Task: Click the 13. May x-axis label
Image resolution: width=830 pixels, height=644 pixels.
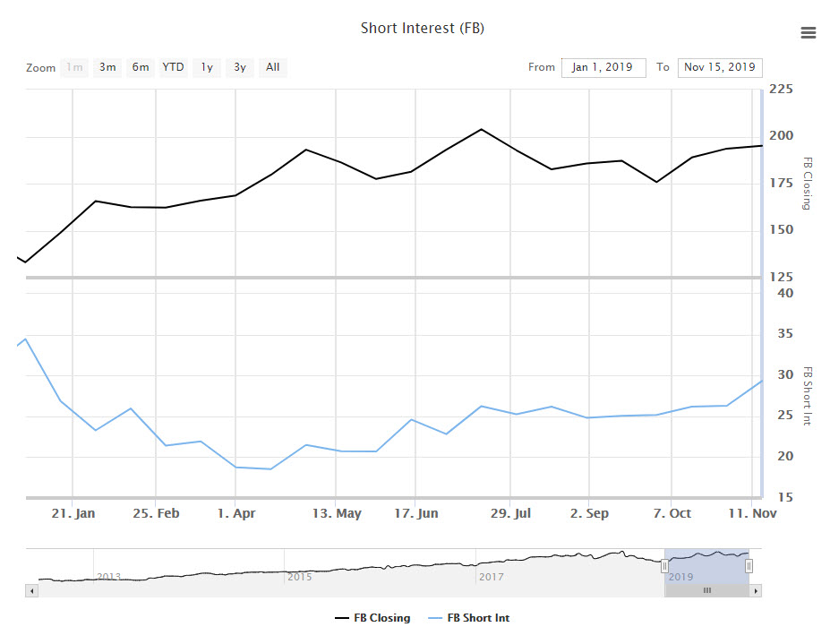Action: [337, 513]
